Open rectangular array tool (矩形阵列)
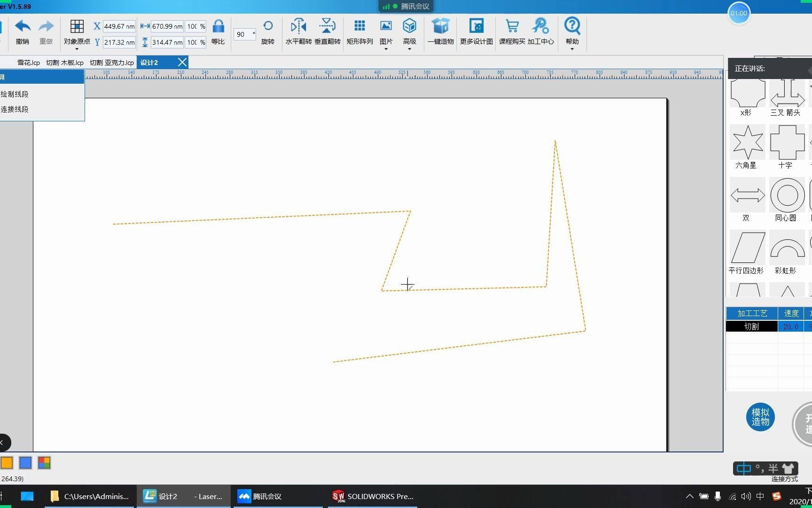Image resolution: width=812 pixels, height=508 pixels. [360, 32]
